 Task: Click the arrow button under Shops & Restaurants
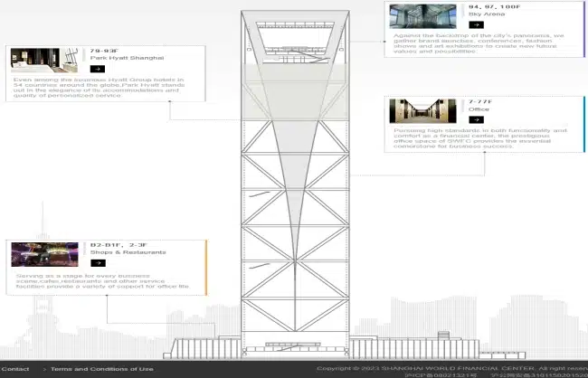click(x=97, y=263)
